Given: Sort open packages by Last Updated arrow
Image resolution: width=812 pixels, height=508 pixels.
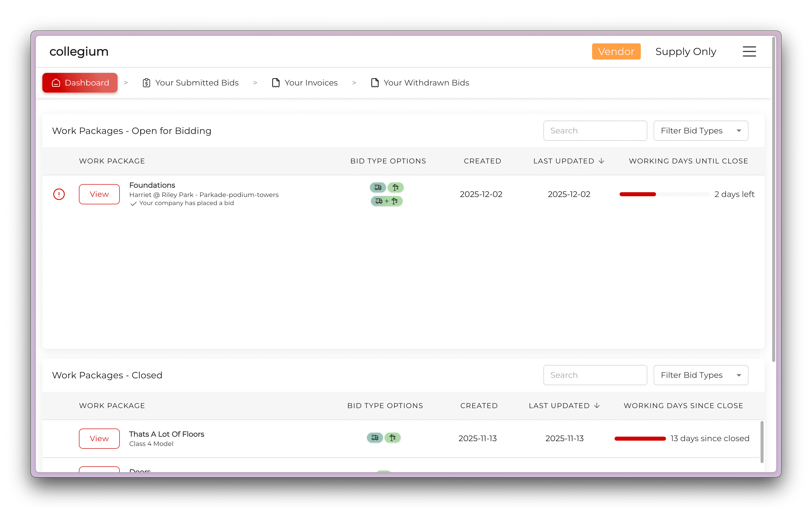Looking at the screenshot, I should point(601,161).
